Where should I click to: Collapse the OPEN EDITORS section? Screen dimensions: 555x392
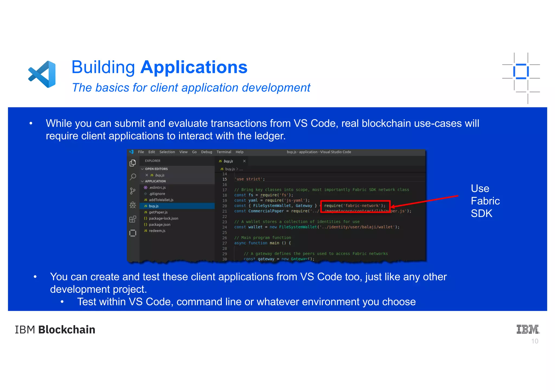pyautogui.click(x=177, y=169)
